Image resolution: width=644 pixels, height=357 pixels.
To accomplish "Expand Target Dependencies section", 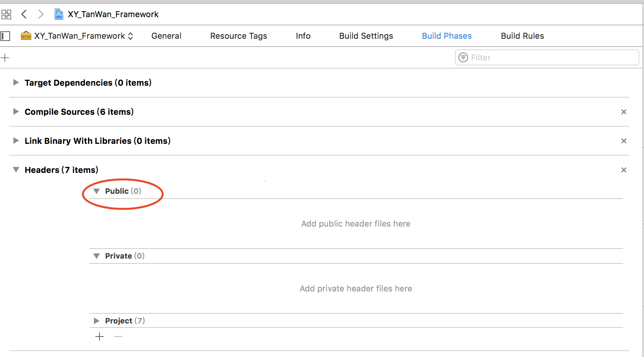I will click(16, 82).
